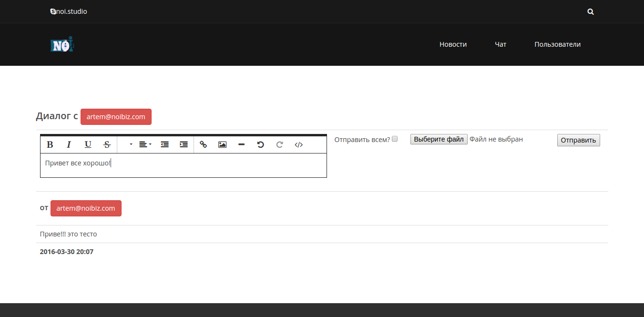Screen dimensions: 644x317
Task: Click the Диалог с heading text
Action: (57, 116)
